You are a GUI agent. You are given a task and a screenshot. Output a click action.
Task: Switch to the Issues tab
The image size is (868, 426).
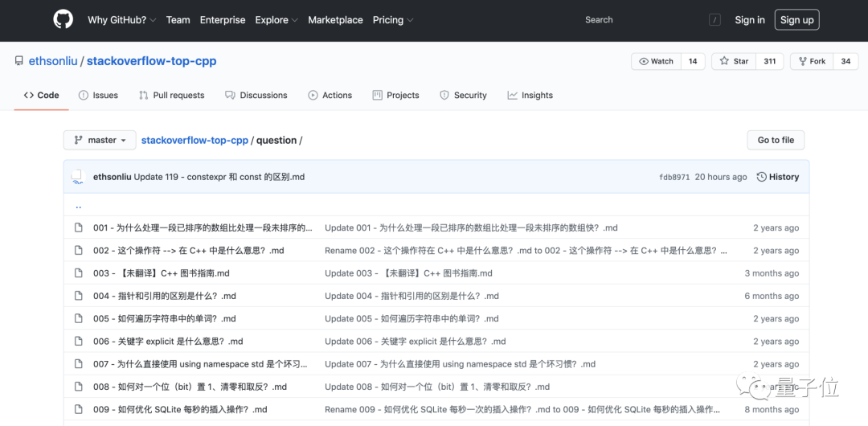99,96
